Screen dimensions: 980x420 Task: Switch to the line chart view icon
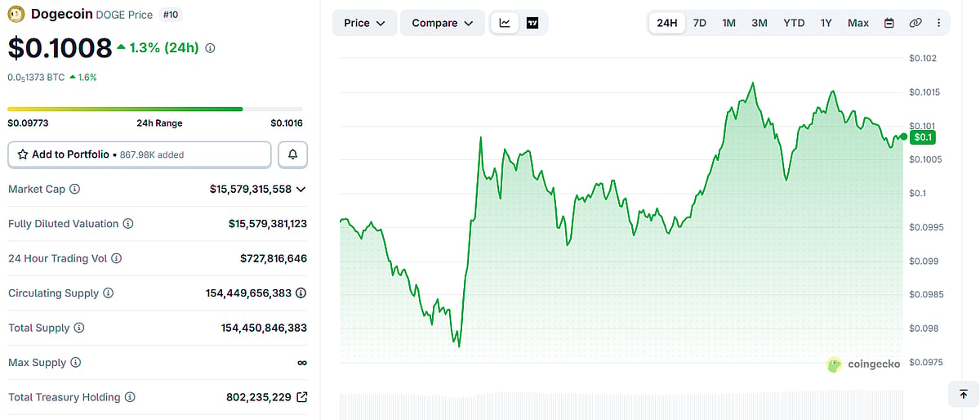[x=505, y=23]
